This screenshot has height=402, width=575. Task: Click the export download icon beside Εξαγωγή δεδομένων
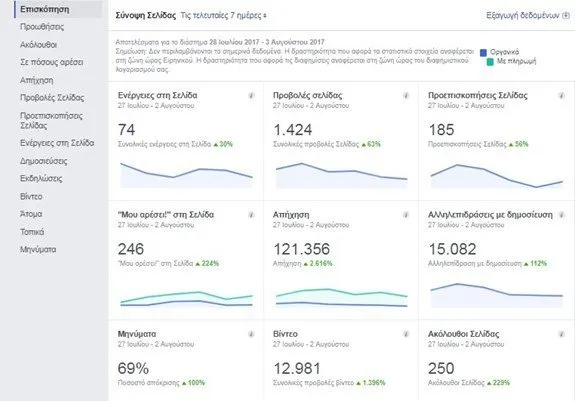[x=566, y=15]
